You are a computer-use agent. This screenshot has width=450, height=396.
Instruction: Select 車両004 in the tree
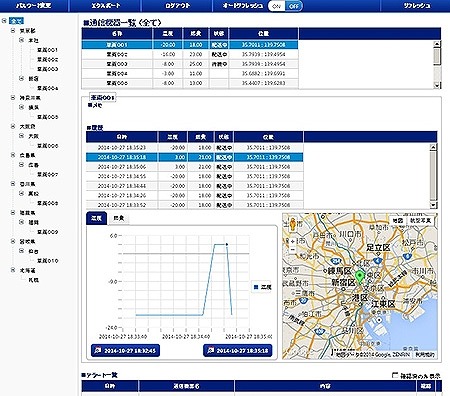48,88
